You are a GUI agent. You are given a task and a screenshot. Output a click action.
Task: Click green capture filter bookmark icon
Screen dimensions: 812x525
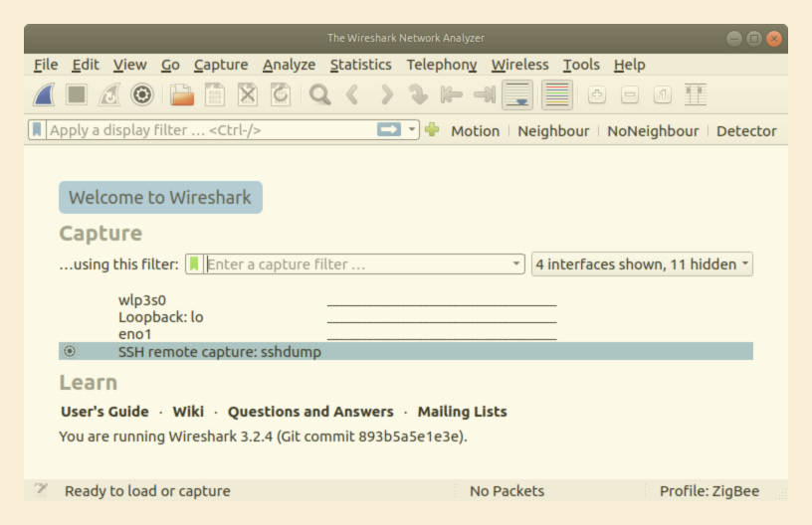tap(194, 263)
